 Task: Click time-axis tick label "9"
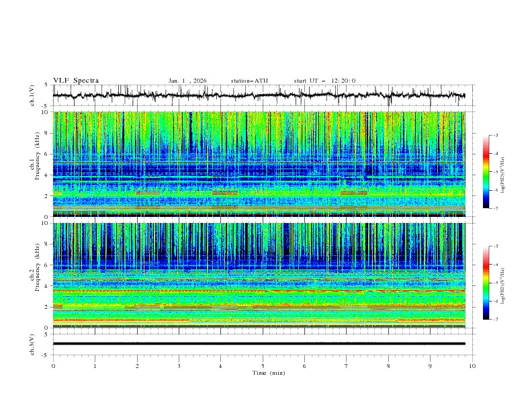coord(430,366)
